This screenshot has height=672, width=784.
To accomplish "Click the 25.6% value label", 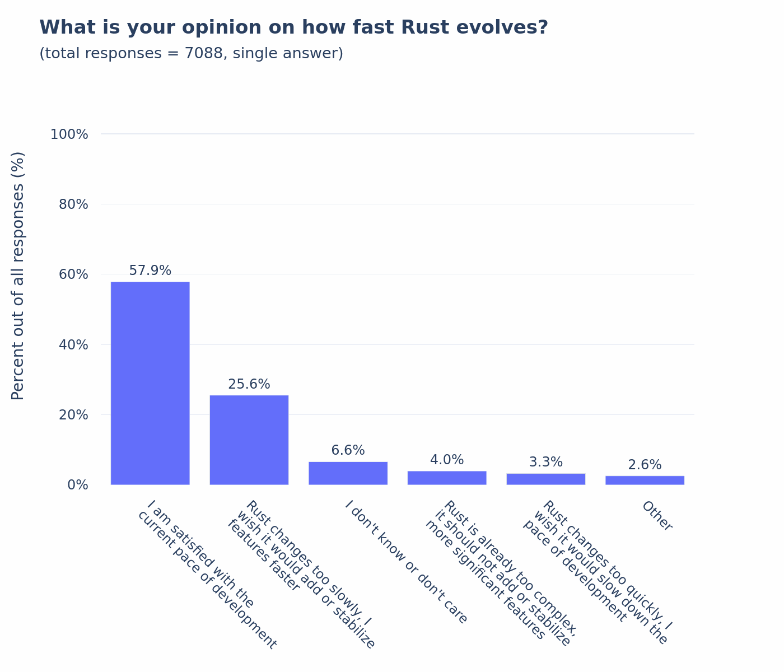I will 249,385.
